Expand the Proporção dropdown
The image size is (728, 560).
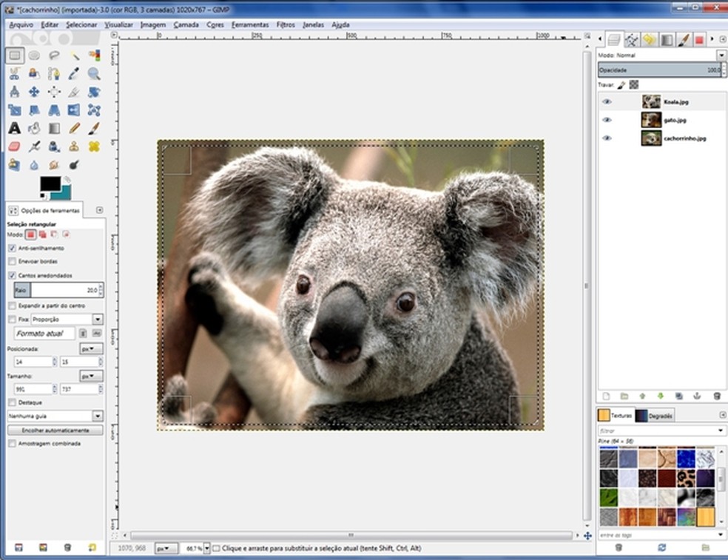(98, 319)
